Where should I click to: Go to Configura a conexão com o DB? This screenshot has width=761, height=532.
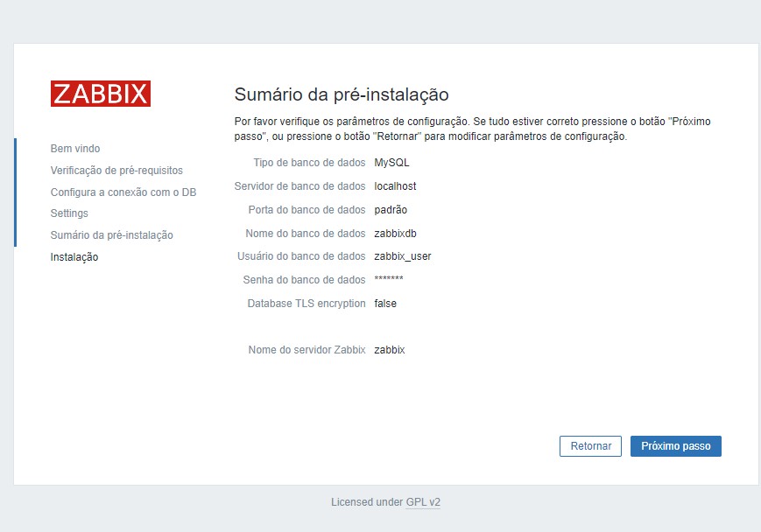(x=125, y=192)
